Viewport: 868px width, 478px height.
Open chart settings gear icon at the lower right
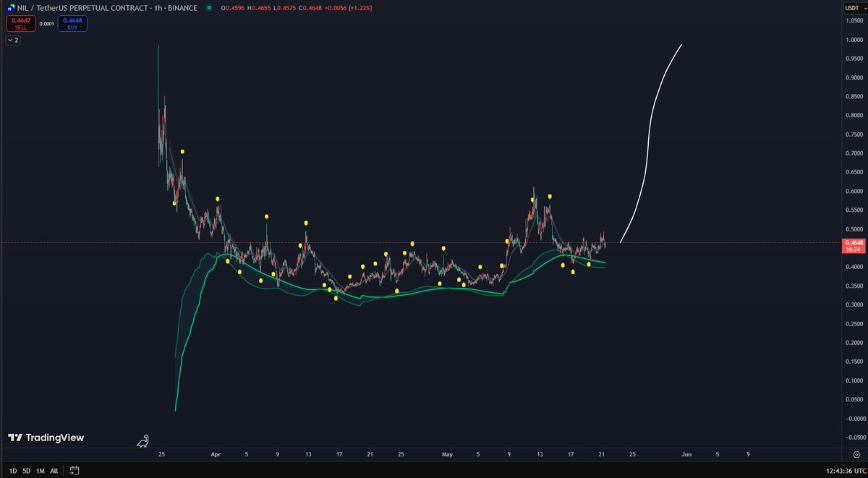point(856,455)
